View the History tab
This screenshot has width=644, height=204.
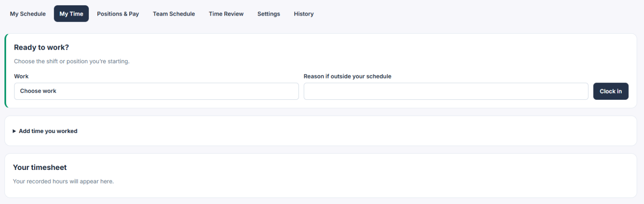pos(304,14)
